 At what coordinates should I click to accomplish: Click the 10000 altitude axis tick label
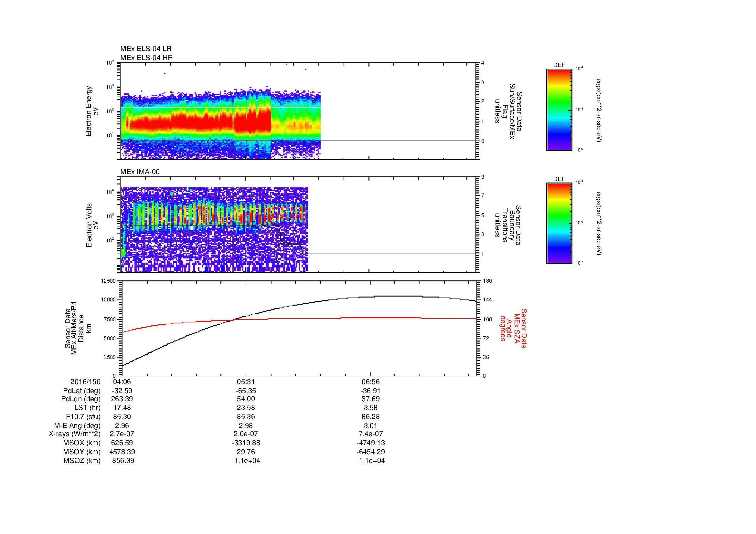109,300
